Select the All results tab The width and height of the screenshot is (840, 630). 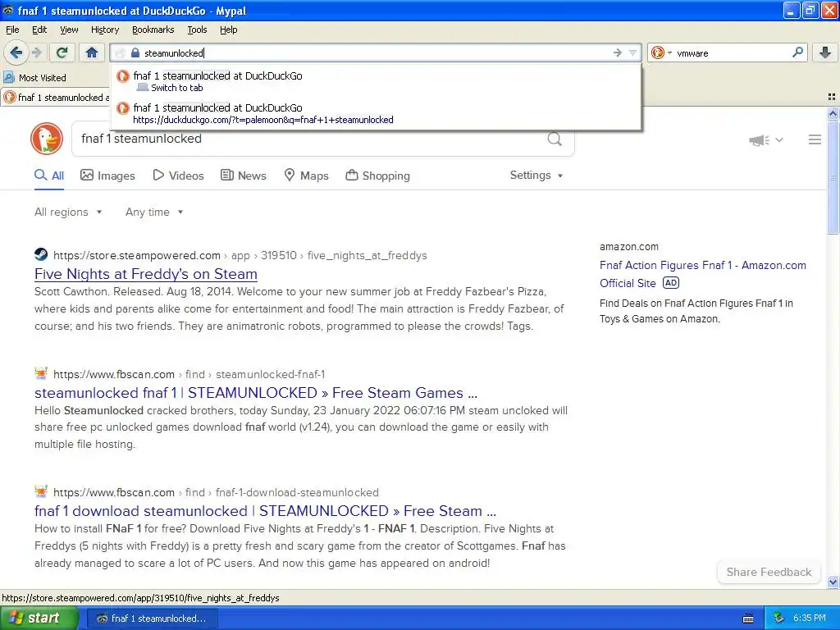tap(49, 176)
